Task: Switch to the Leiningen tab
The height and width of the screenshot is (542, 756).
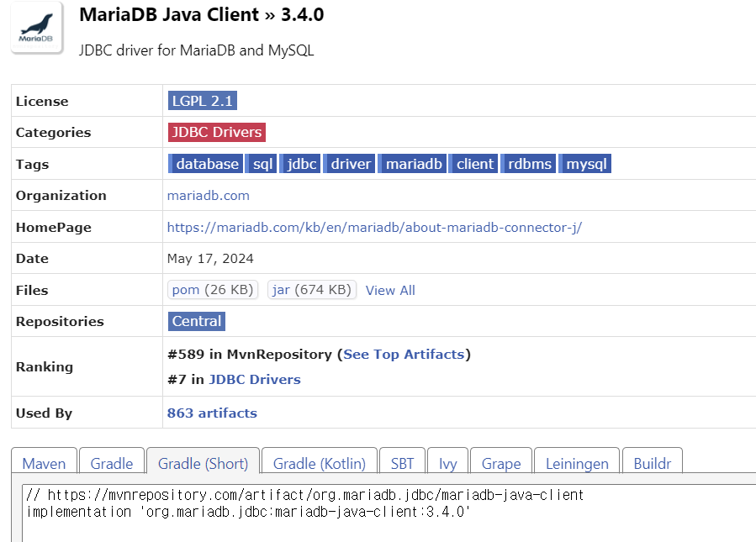Action: [x=577, y=461]
